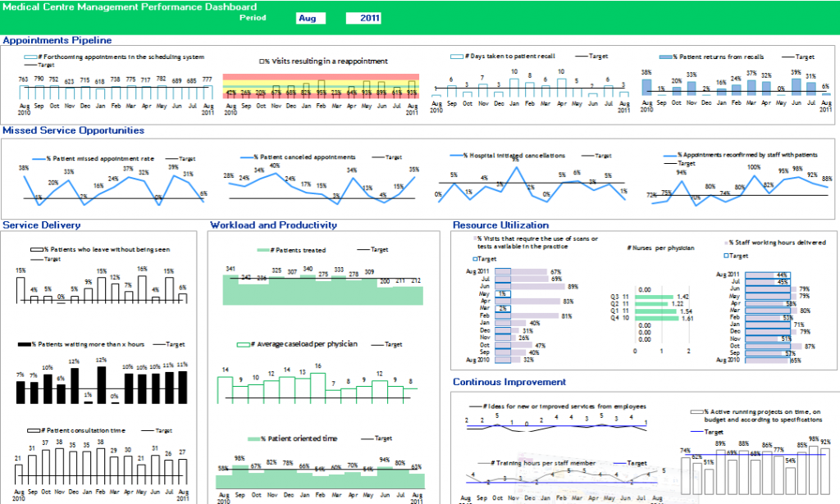Open the "2011" period year cell
The image size is (840, 504).
(364, 18)
